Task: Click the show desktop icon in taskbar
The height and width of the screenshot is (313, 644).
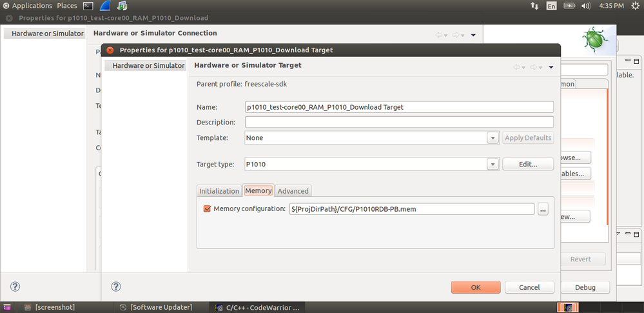Action: click(7, 307)
